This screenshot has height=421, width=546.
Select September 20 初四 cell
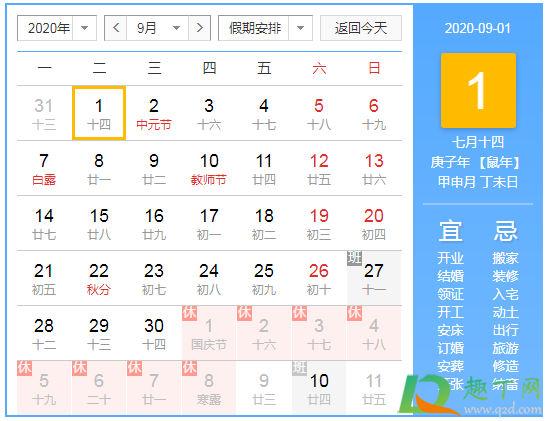[374, 224]
